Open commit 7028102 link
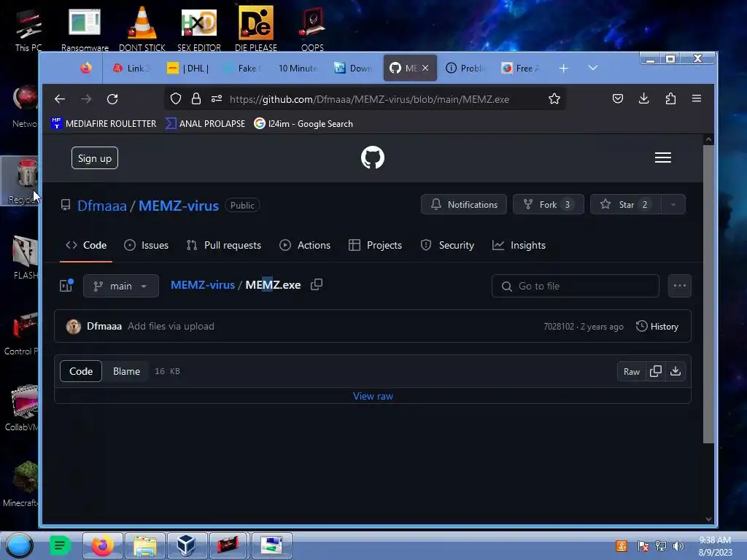 (559, 327)
